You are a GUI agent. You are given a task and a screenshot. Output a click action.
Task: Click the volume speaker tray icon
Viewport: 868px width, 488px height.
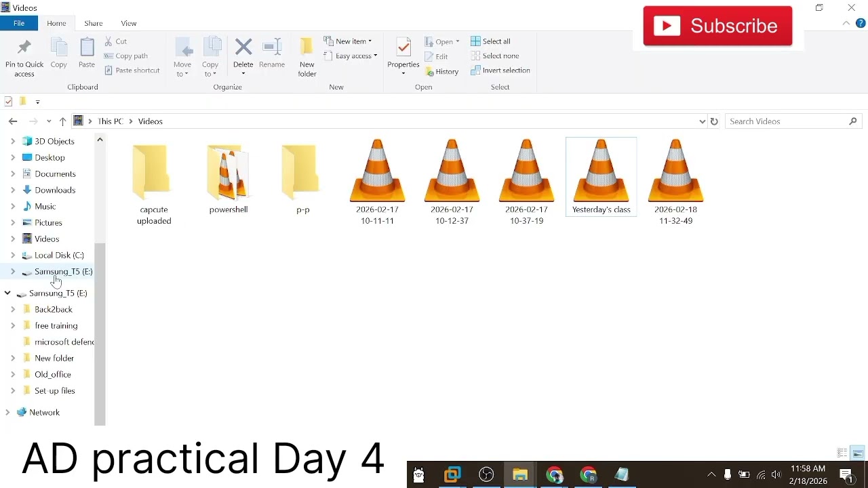tap(776, 475)
